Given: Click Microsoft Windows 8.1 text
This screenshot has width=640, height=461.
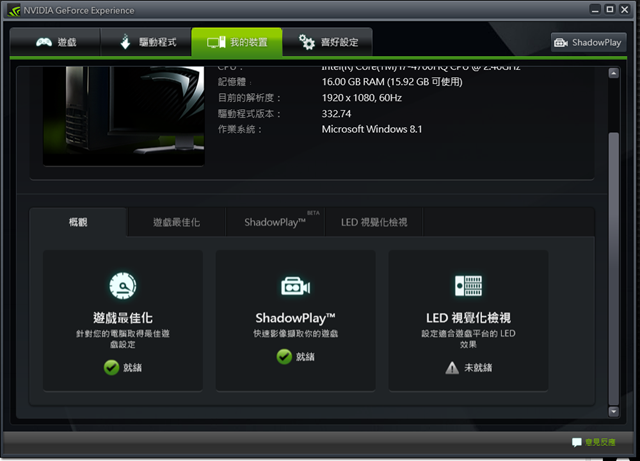Looking at the screenshot, I should coord(372,129).
